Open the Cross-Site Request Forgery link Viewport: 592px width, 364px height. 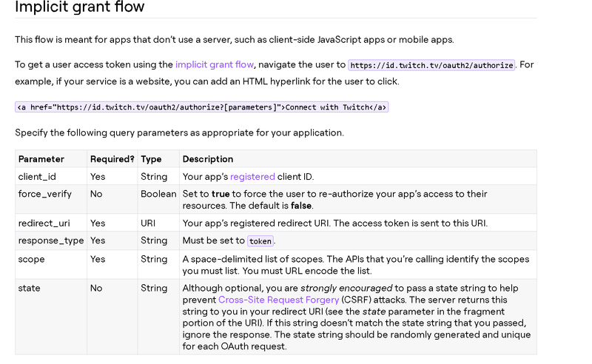(279, 300)
